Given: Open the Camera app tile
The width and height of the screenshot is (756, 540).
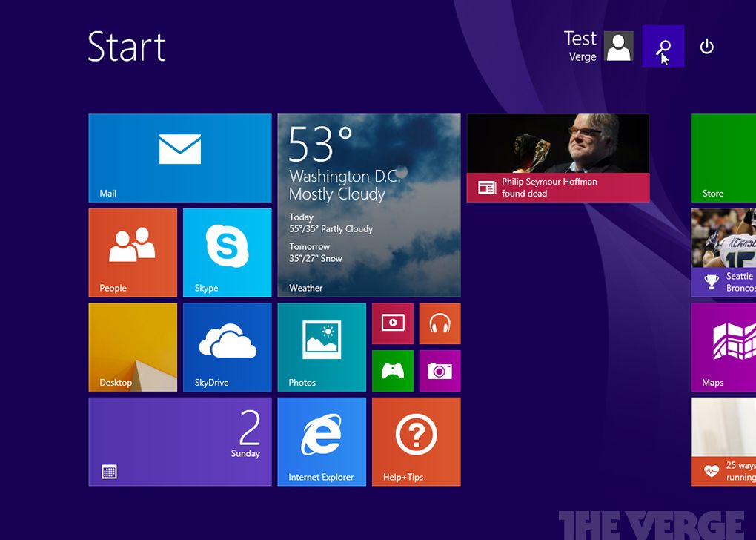Looking at the screenshot, I should click(x=440, y=371).
